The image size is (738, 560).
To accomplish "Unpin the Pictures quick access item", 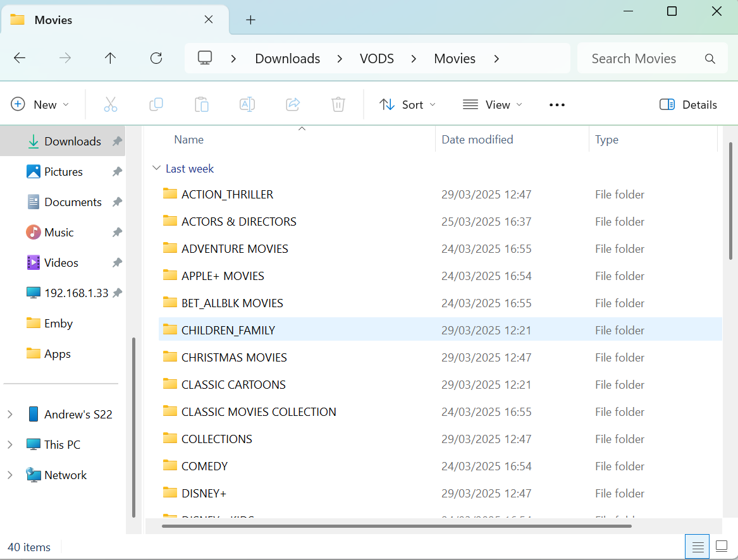I will coord(117,172).
